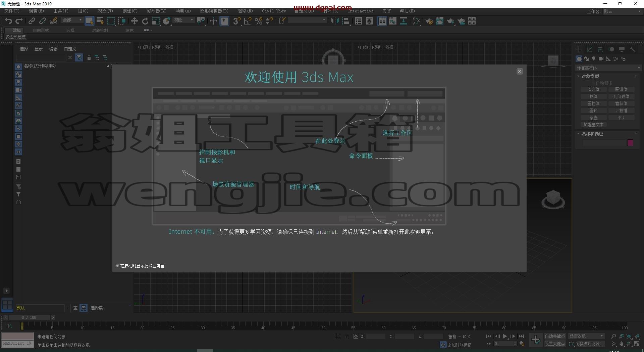
Task: Activate the Unlink Selection tool
Action: pos(42,21)
